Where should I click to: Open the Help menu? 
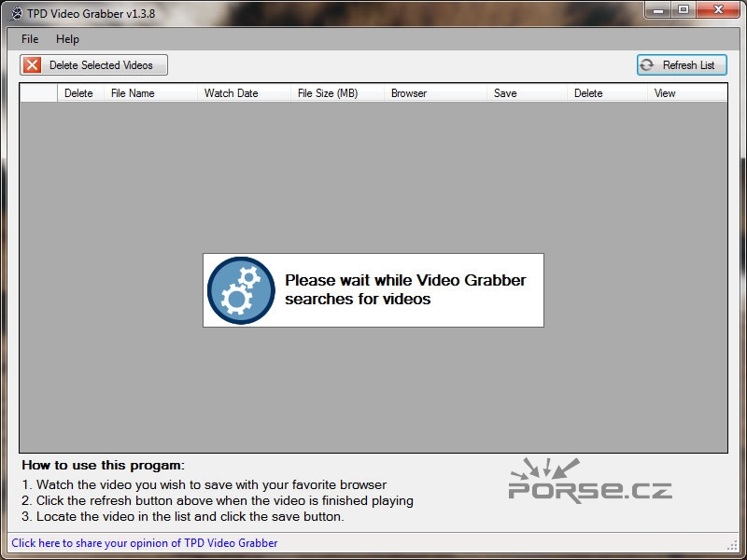tap(67, 39)
